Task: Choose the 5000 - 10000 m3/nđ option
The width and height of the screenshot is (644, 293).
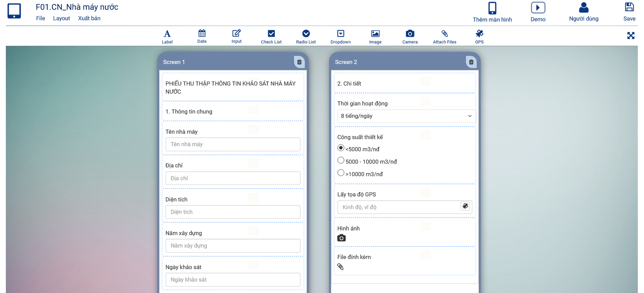Action: click(341, 160)
